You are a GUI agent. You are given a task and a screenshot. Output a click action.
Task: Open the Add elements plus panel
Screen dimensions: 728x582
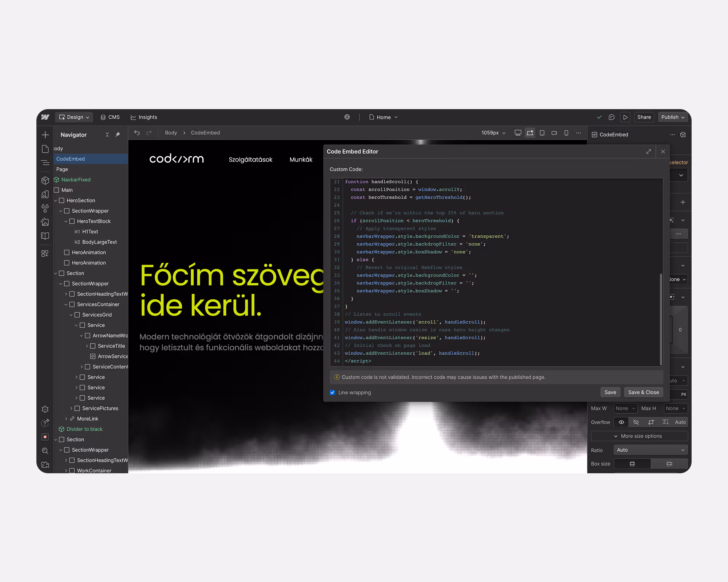(45, 135)
